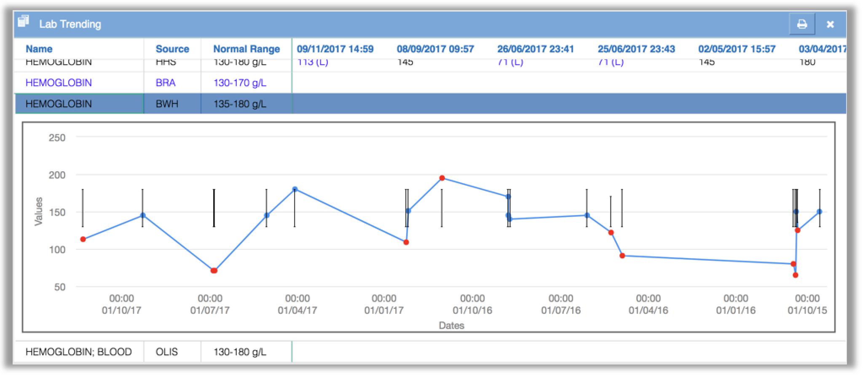
Task: Click the blue data point at 180
Action: click(x=295, y=189)
